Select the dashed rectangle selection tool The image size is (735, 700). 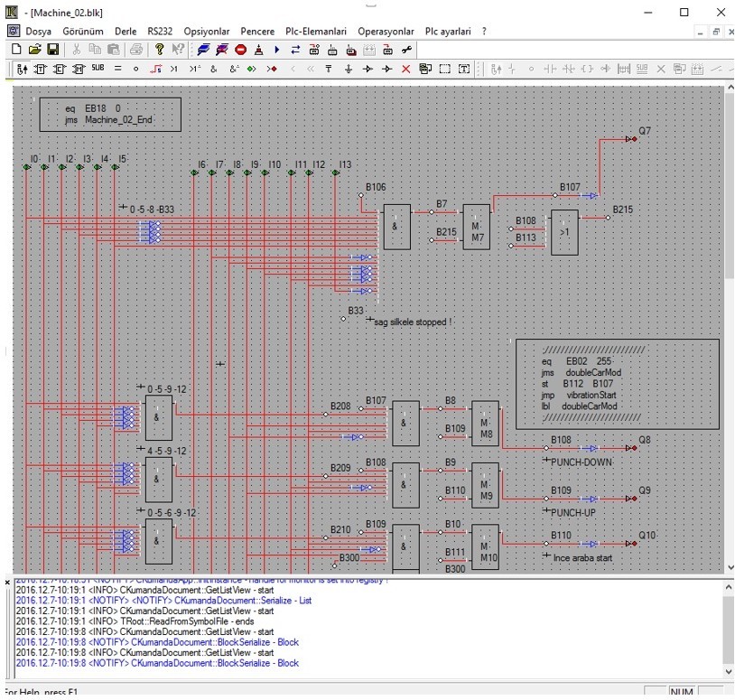point(445,70)
